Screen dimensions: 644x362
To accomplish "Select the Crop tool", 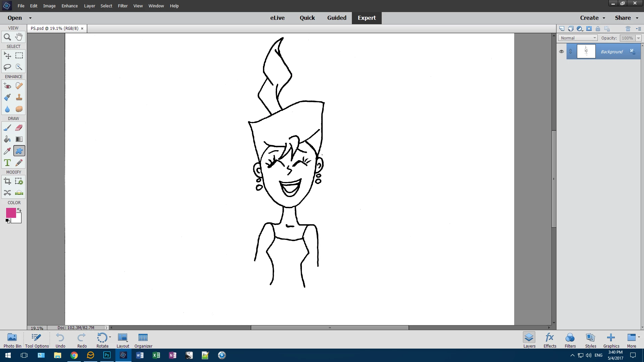I will pyautogui.click(x=7, y=181).
